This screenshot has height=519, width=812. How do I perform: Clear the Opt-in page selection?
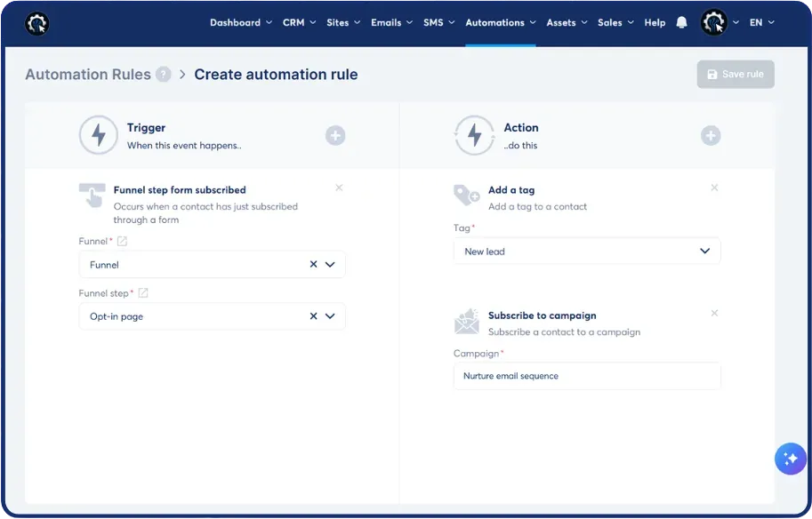click(x=313, y=316)
